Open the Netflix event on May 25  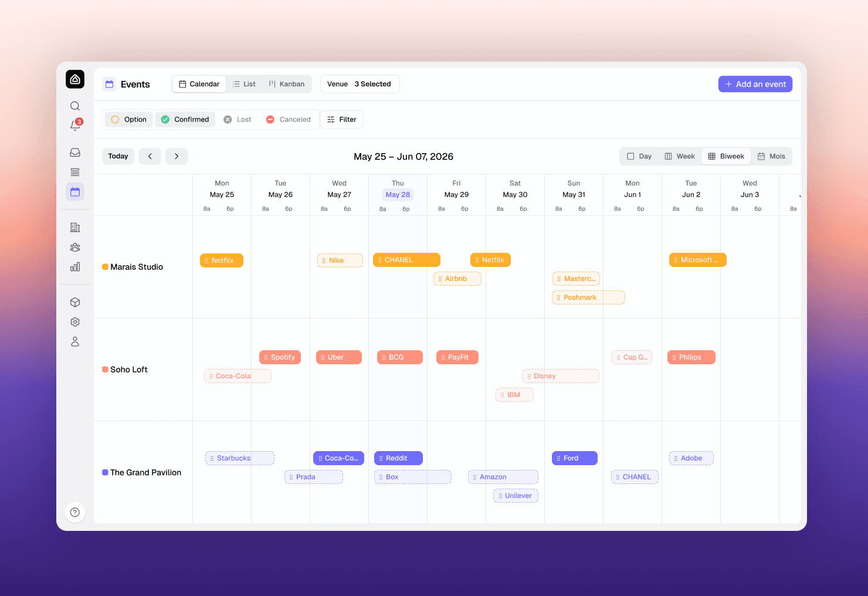click(222, 260)
